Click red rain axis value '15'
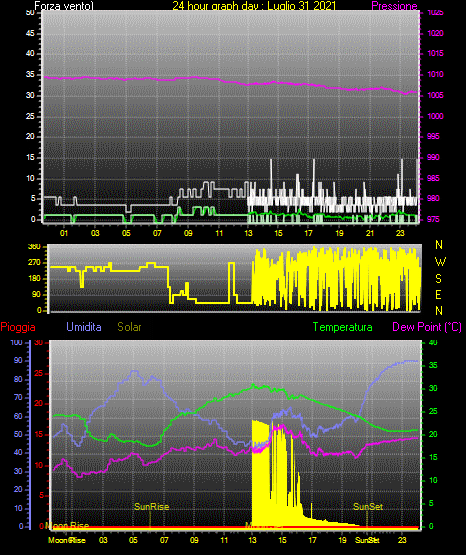 tap(39, 434)
